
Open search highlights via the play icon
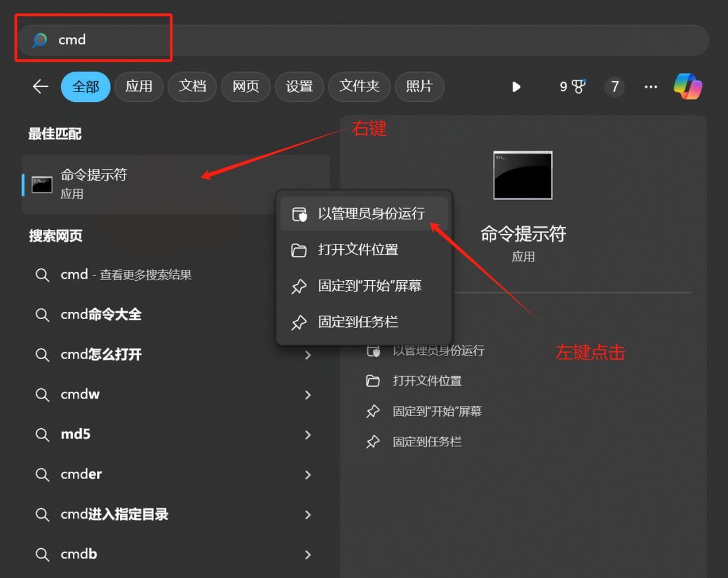click(516, 87)
